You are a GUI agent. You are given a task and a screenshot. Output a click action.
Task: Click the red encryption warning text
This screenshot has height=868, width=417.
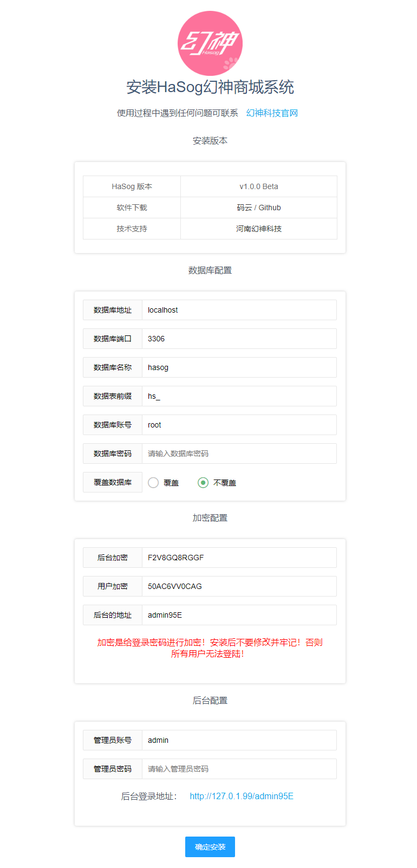[x=210, y=648]
